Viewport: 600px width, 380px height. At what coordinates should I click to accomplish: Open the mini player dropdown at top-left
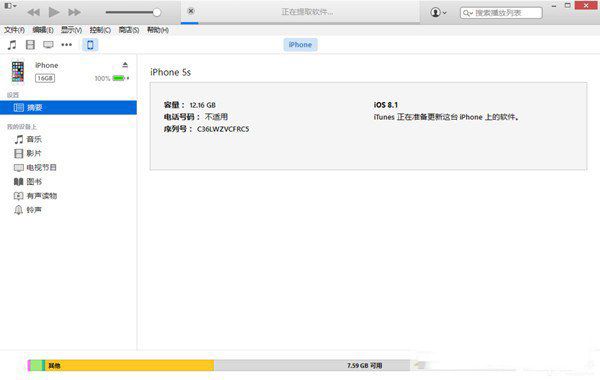pyautogui.click(x=10, y=6)
